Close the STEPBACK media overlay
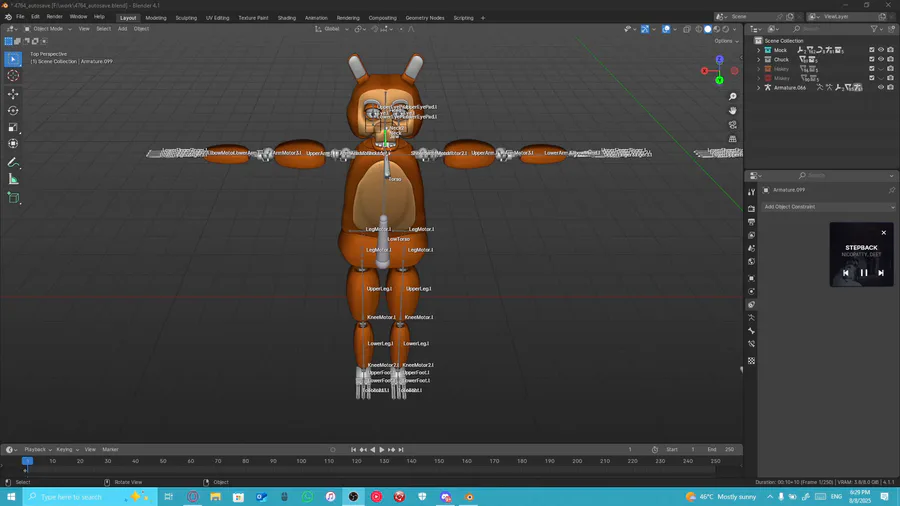This screenshot has height=506, width=900. coord(884,232)
